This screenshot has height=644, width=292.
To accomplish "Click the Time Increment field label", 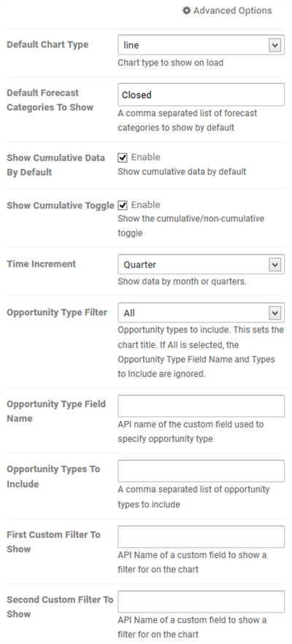I will [x=41, y=264].
